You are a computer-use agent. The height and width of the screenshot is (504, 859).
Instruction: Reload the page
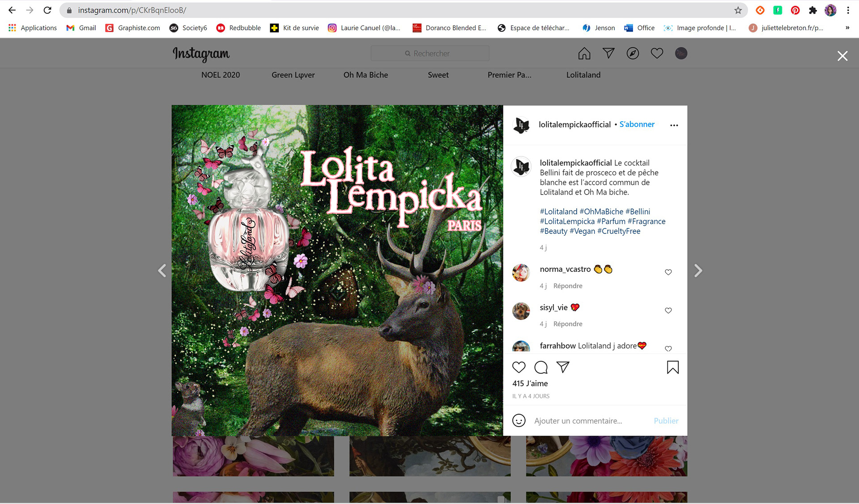point(47,10)
